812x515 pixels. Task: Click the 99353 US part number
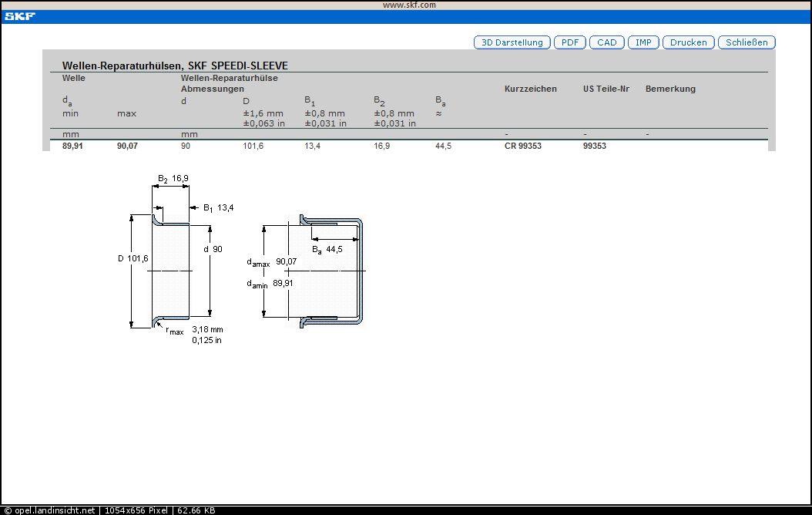click(x=595, y=146)
